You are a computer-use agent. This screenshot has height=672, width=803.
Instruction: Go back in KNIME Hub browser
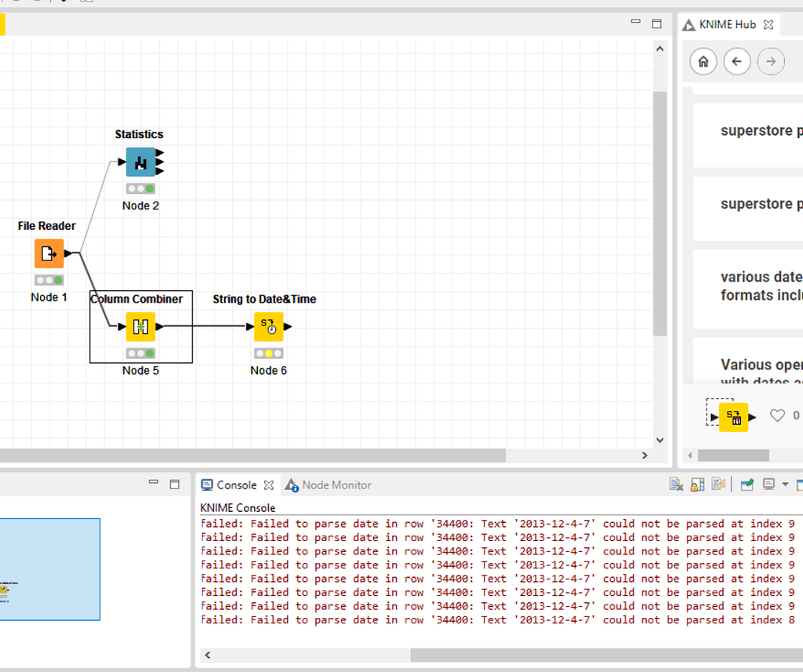pyautogui.click(x=737, y=61)
